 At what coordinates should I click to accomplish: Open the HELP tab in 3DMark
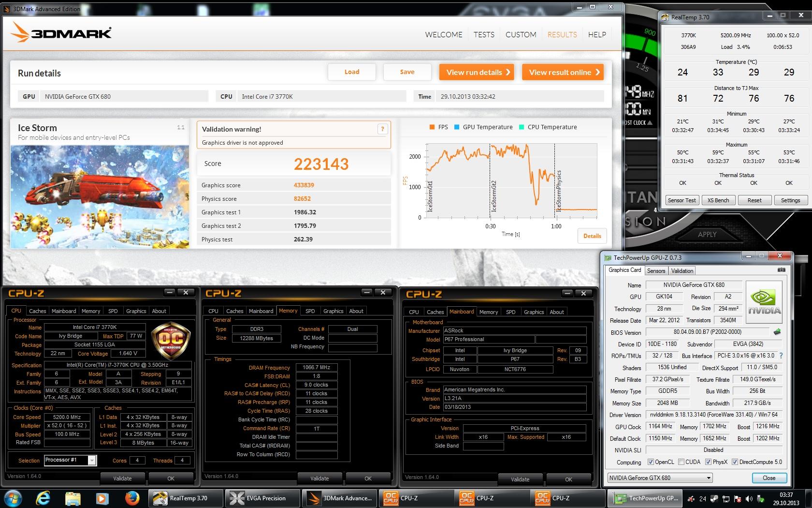point(597,35)
